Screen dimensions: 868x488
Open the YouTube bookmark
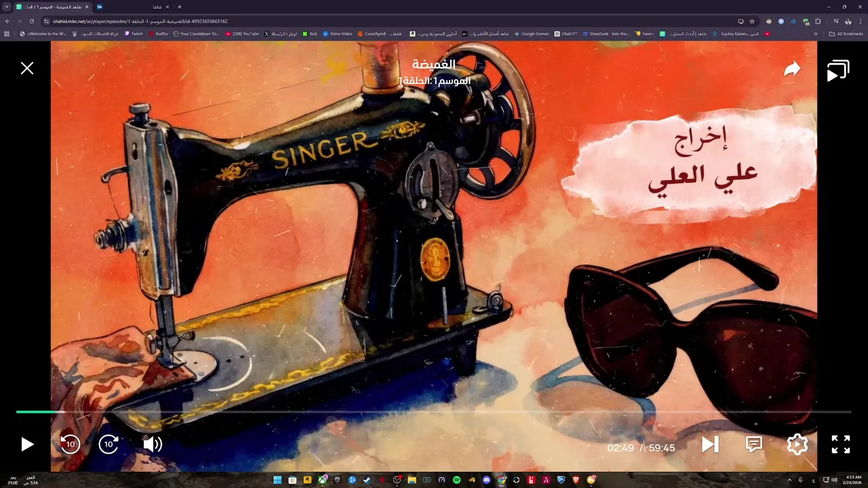pos(242,34)
